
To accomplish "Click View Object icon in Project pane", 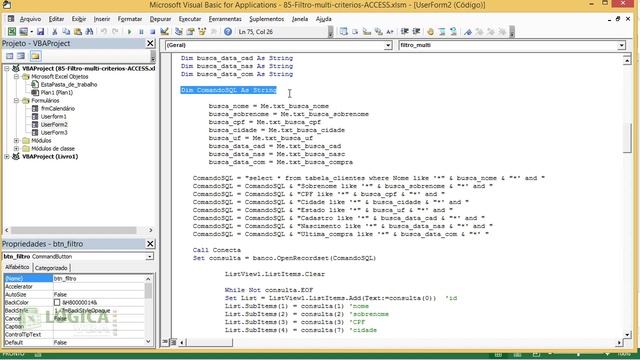I will [x=21, y=56].
